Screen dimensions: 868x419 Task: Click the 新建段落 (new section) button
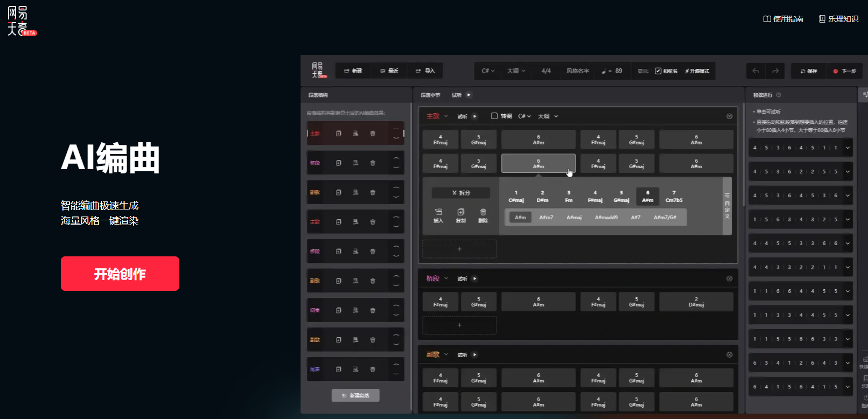[355, 395]
